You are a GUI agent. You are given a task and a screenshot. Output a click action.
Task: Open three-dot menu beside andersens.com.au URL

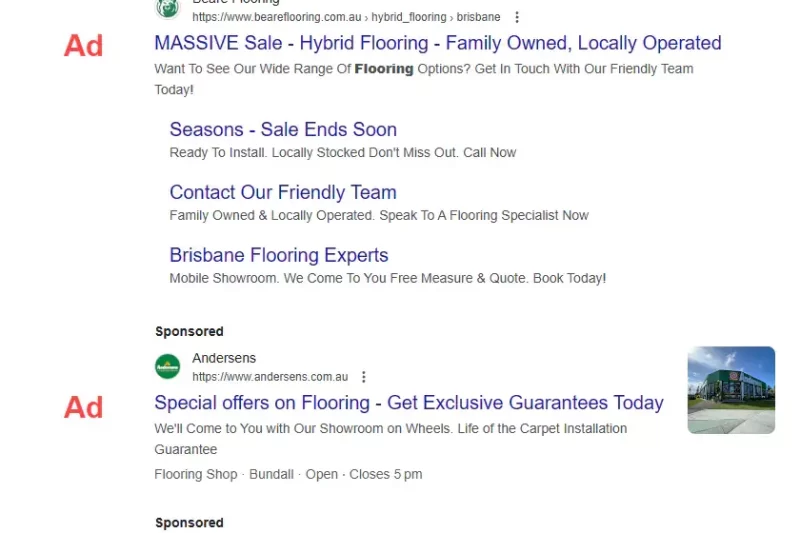[364, 377]
